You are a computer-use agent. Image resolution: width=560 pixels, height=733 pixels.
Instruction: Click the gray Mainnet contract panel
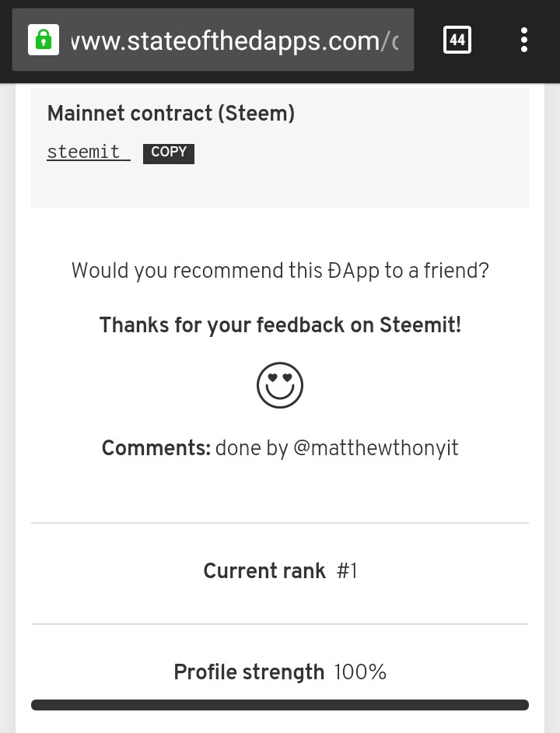click(x=279, y=147)
